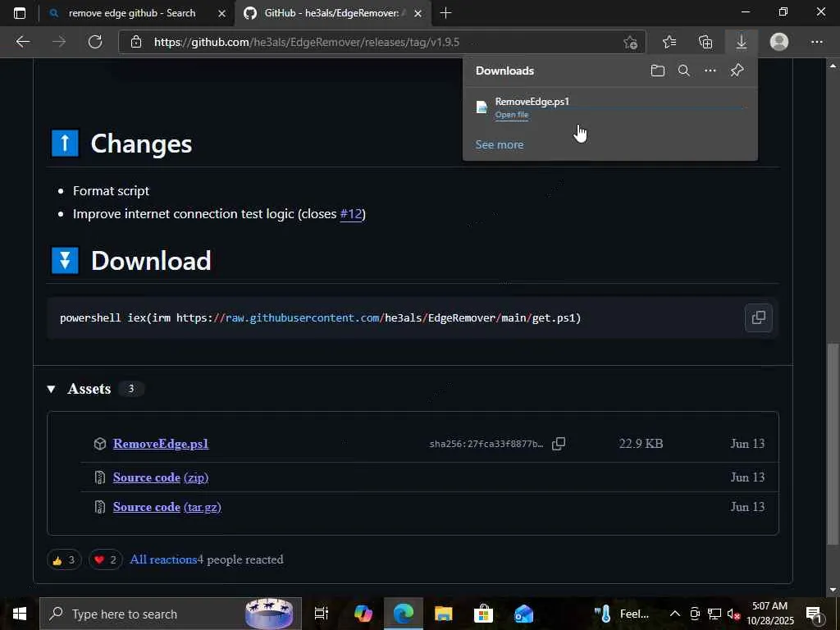
Task: Click the page vertical scrollbar
Action: 833,445
